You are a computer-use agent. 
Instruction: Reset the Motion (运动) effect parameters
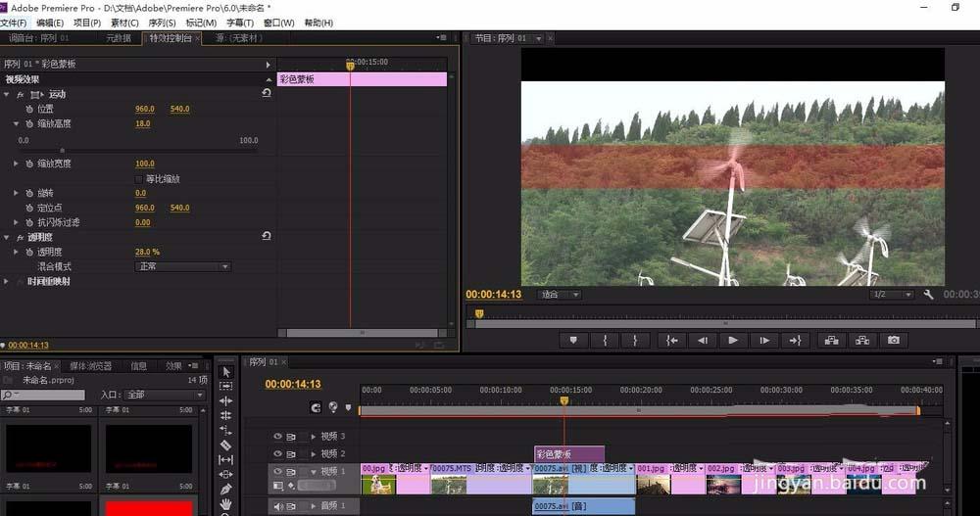click(x=267, y=94)
